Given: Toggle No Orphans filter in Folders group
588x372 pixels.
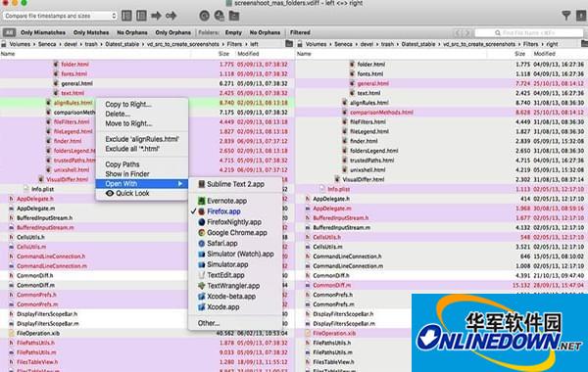Looking at the screenshot, I should [x=265, y=32].
